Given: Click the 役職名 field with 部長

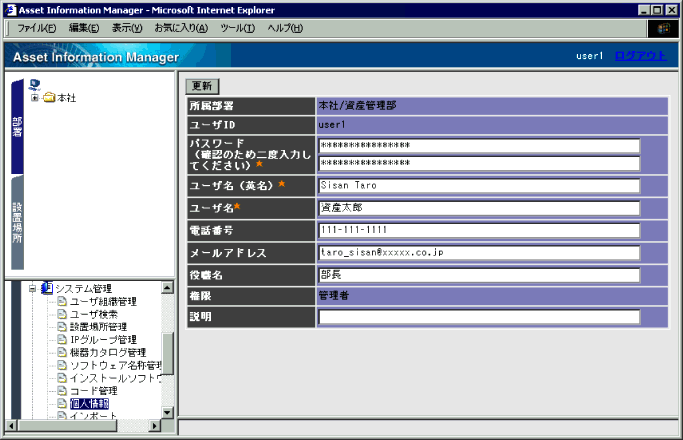Looking at the screenshot, I should click(479, 275).
